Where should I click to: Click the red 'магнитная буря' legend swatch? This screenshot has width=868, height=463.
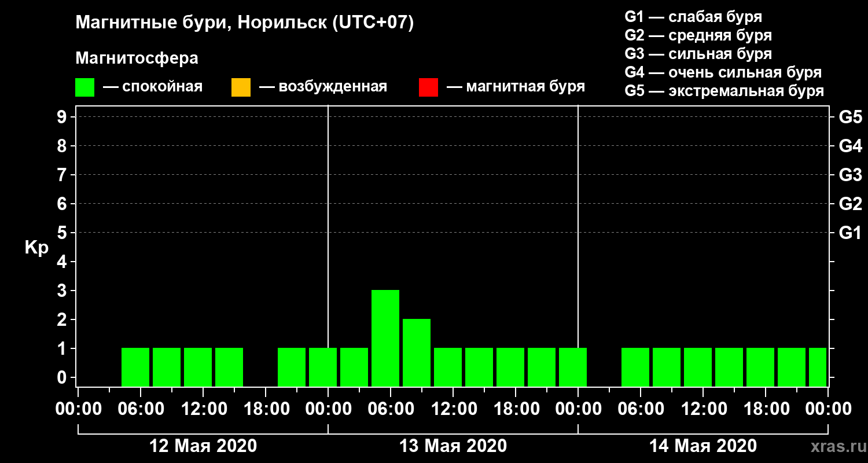tap(428, 87)
